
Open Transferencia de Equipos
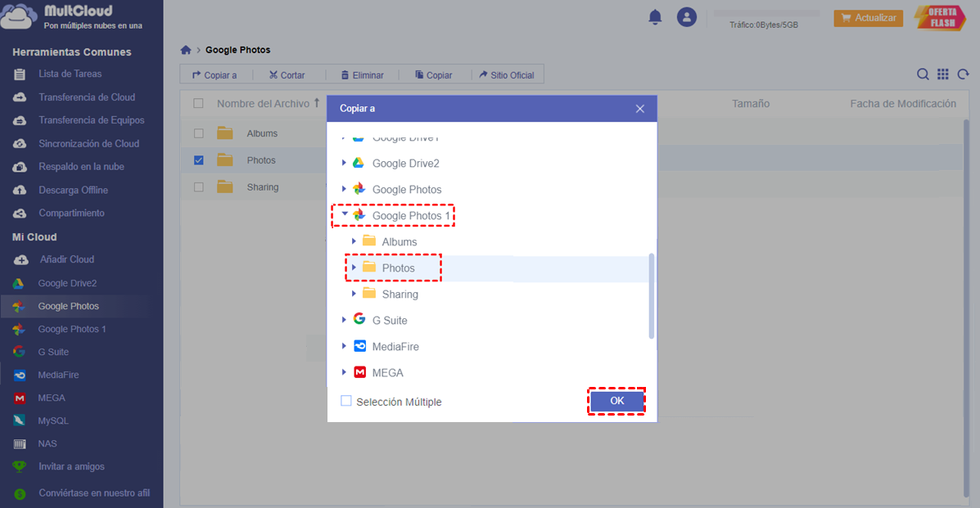point(91,120)
